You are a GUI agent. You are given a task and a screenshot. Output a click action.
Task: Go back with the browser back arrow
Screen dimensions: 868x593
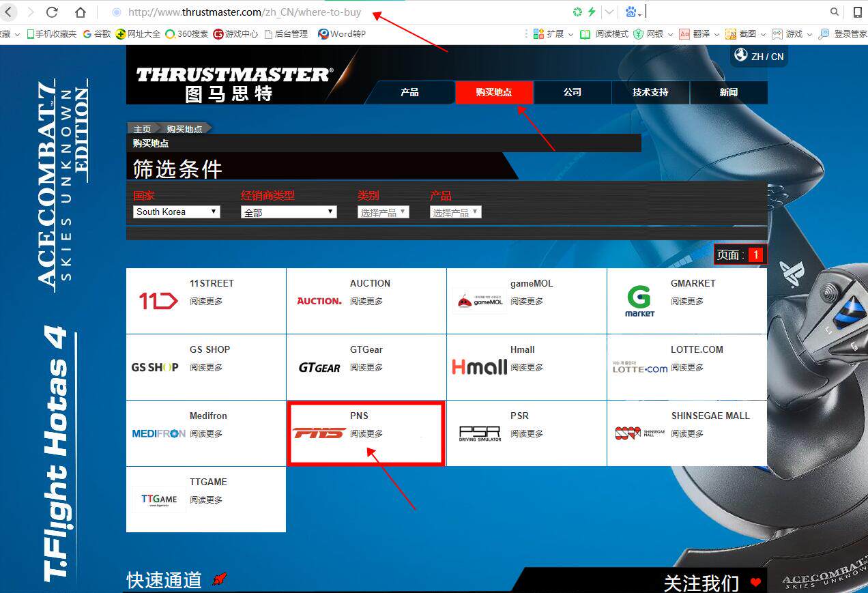coord(9,12)
